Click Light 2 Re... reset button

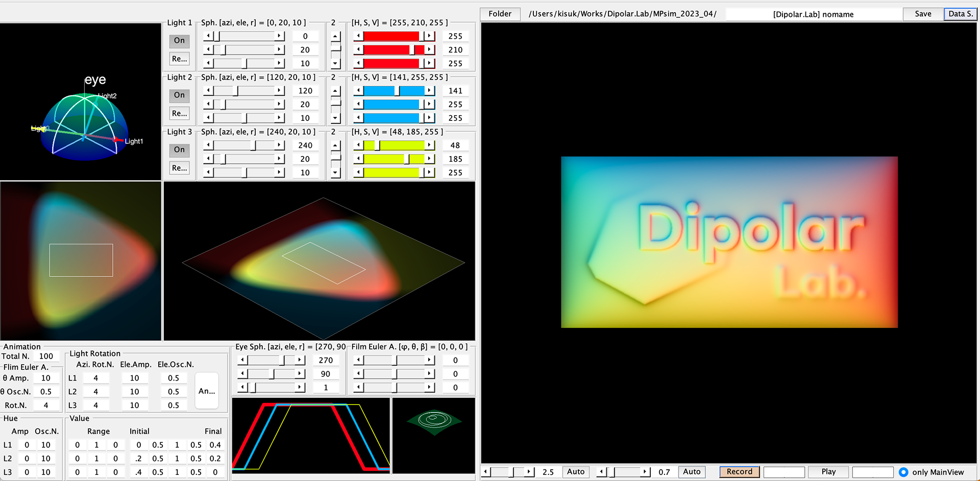[179, 114]
